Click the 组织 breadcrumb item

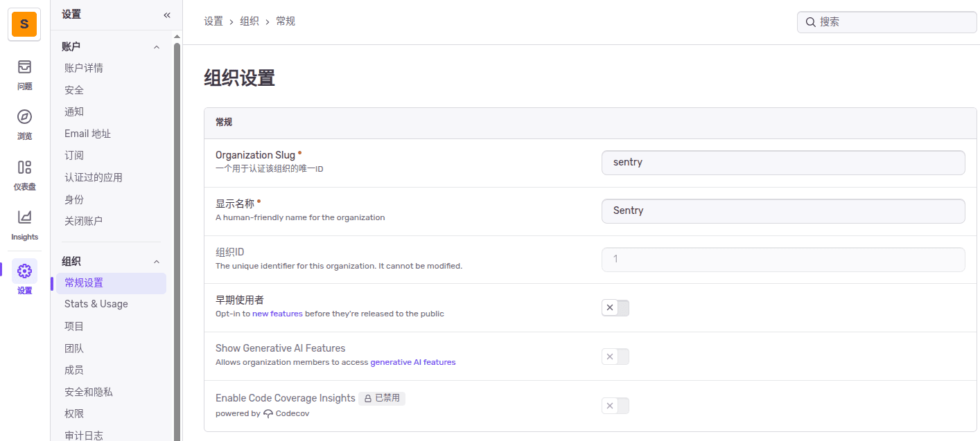(250, 21)
